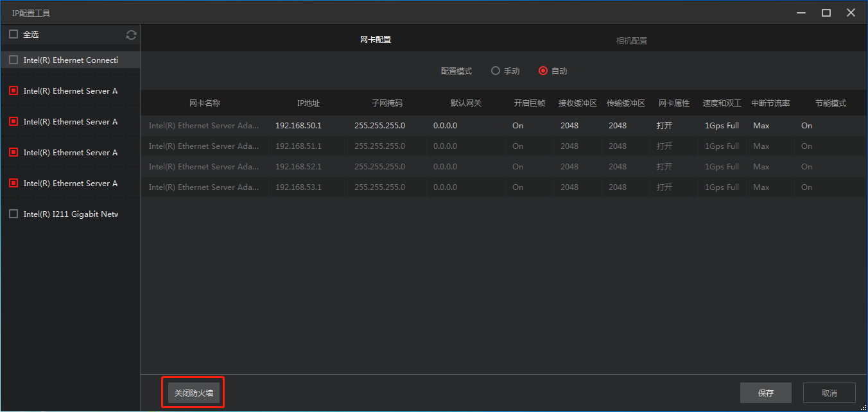The height and width of the screenshot is (412, 868).
Task: Click the IP address cell 192.168.52.1
Action: [299, 167]
